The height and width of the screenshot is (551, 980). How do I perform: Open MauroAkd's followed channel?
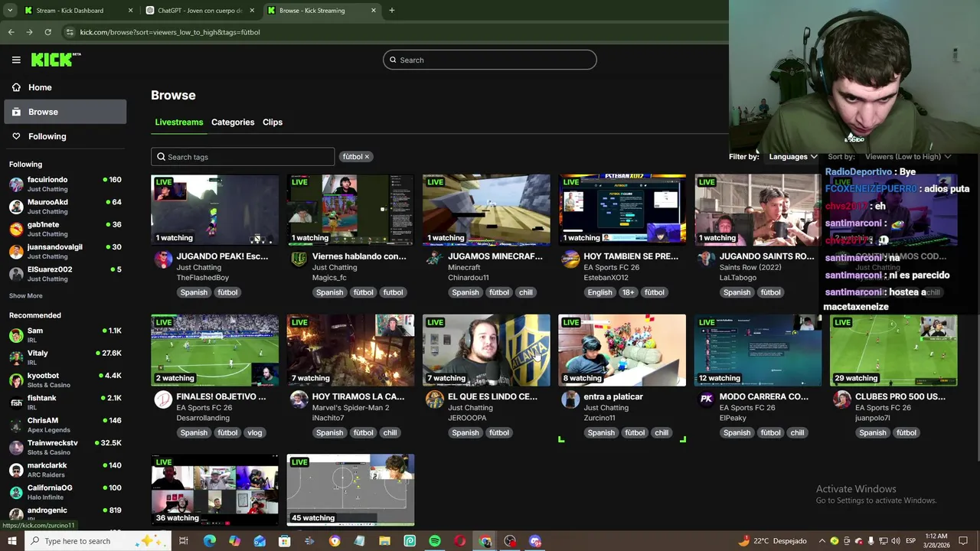click(65, 207)
